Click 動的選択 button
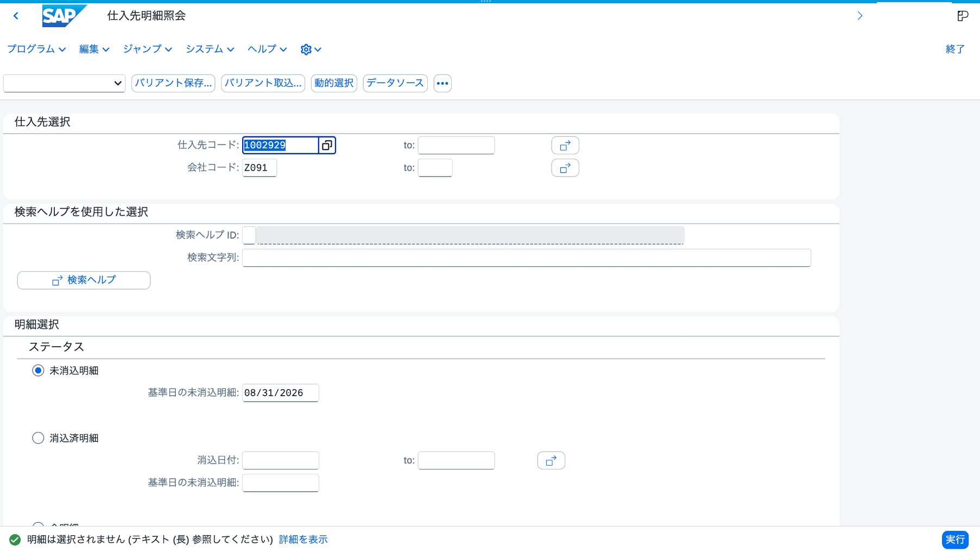 point(334,83)
